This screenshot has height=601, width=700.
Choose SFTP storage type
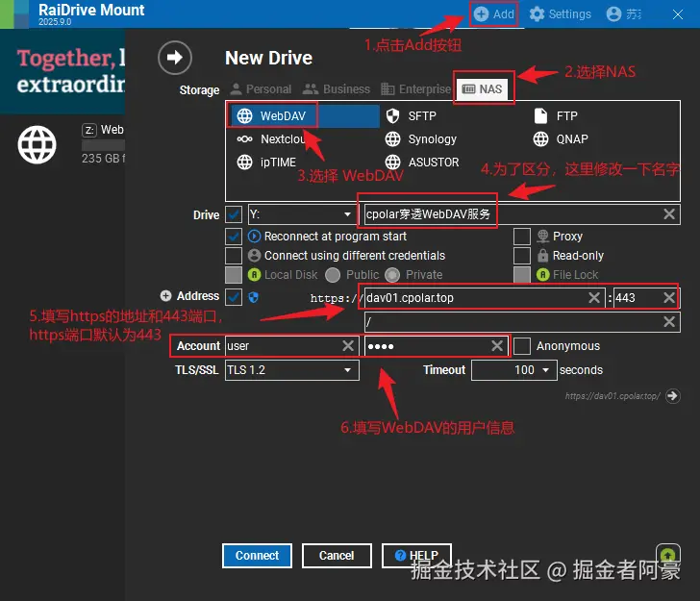click(x=412, y=116)
